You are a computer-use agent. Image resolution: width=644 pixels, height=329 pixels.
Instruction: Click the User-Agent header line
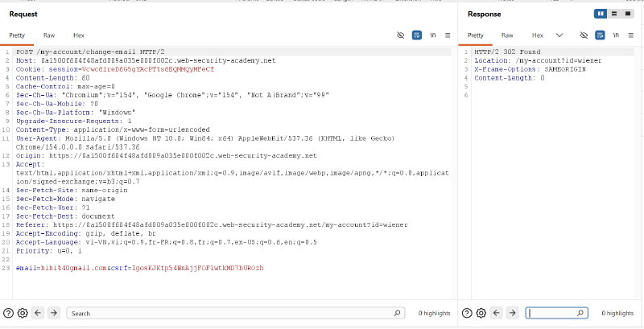(x=205, y=142)
